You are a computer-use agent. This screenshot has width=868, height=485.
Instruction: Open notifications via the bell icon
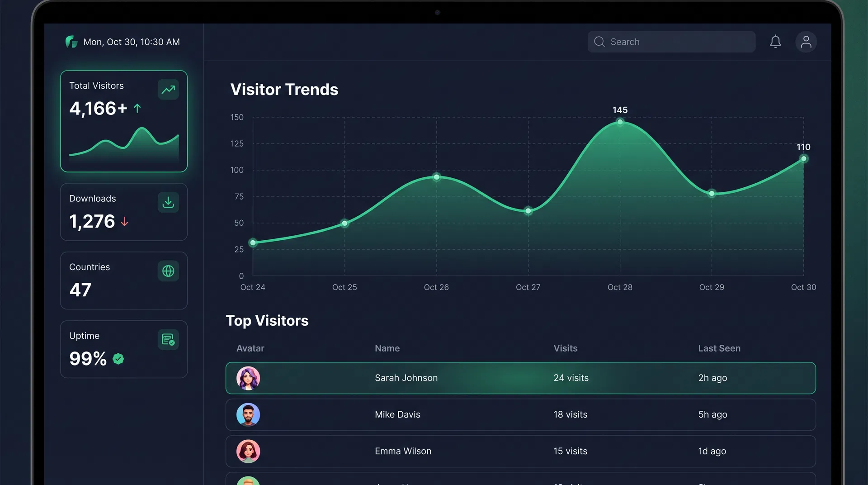point(776,42)
